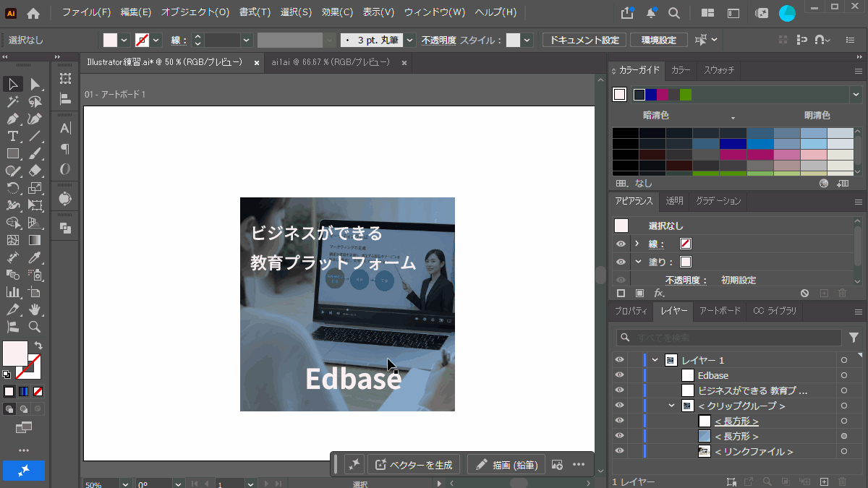Click target circle of Edbase layer
This screenshot has width=868, height=488.
click(x=843, y=375)
